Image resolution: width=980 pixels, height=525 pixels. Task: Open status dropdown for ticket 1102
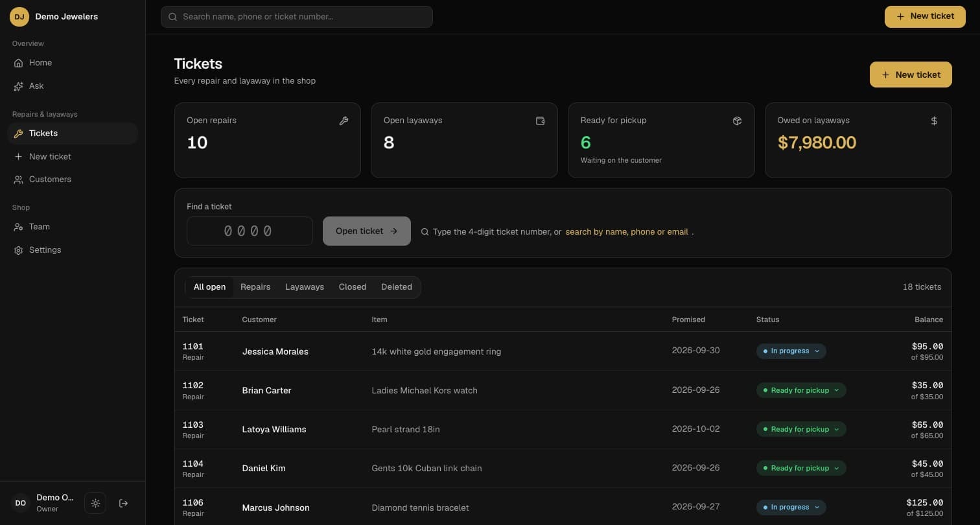pyautogui.click(x=801, y=390)
